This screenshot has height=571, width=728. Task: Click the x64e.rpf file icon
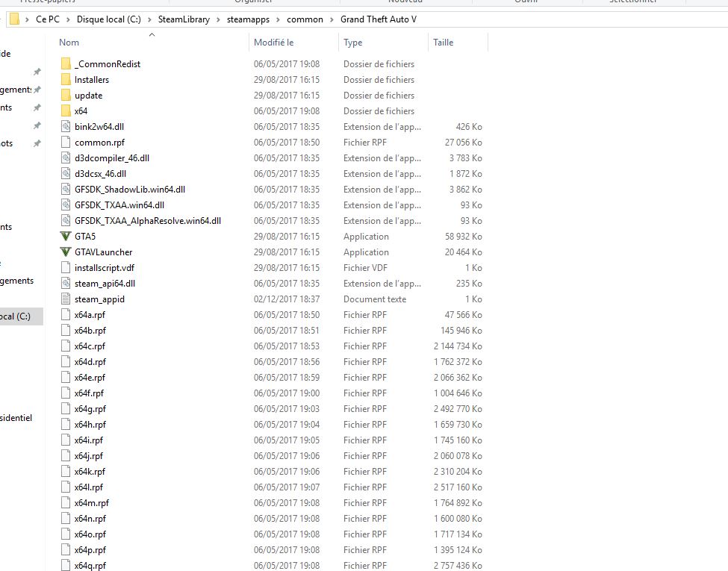coord(66,378)
